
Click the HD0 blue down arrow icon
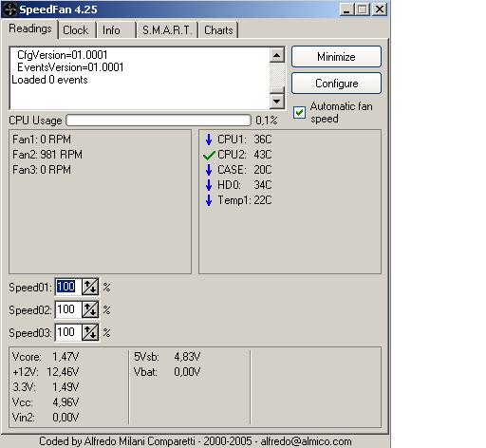click(x=209, y=185)
